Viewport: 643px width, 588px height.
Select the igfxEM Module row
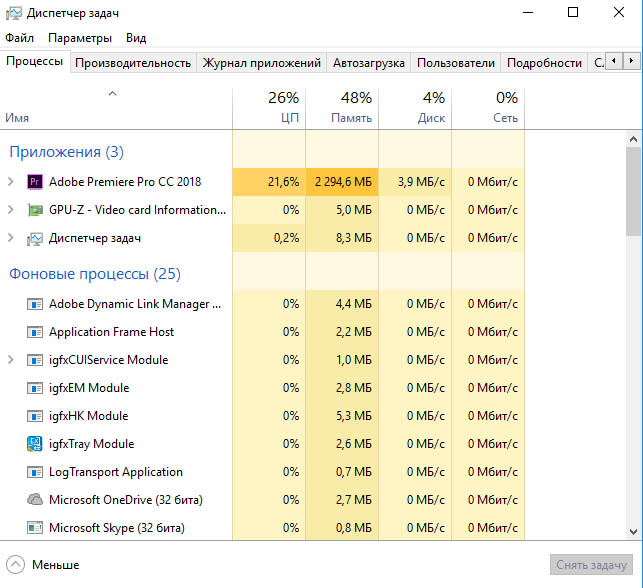pos(262,388)
